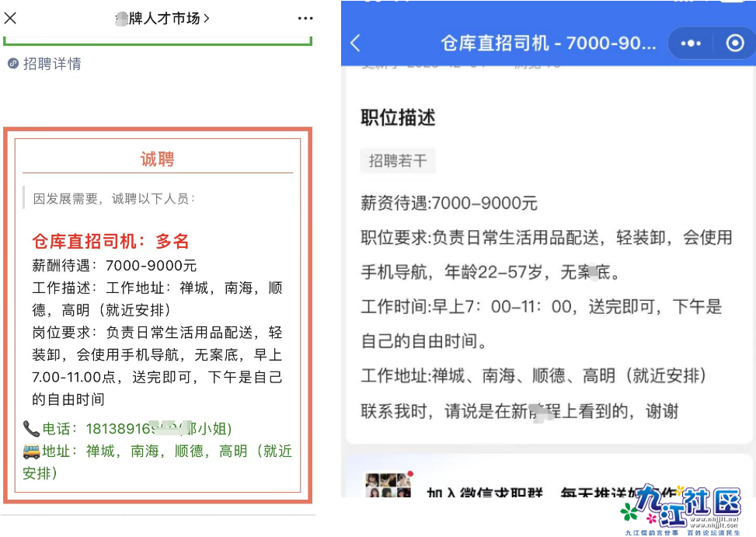Tap the bus icon beside 地址
756x537 pixels.
click(x=31, y=451)
